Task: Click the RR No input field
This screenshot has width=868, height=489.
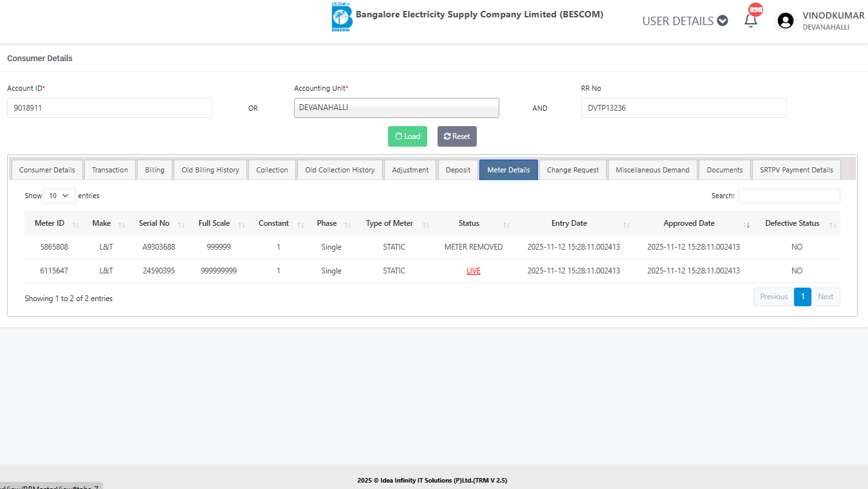Action: [683, 108]
